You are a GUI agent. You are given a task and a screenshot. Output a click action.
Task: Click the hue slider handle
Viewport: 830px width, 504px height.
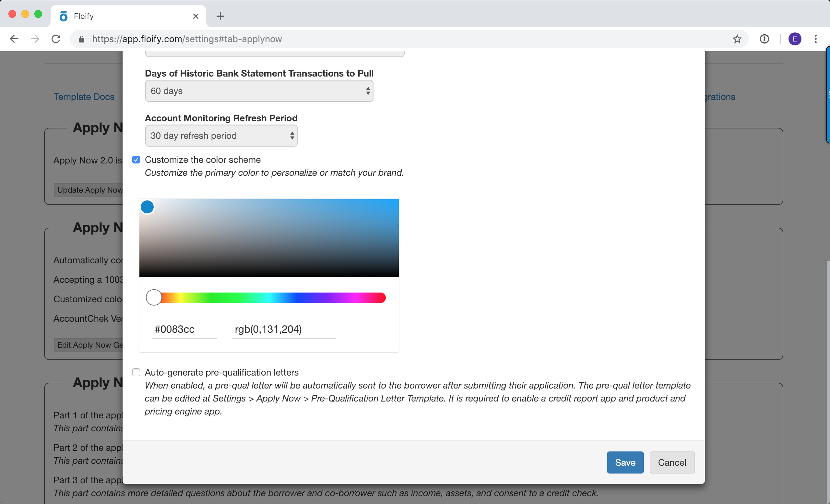(x=154, y=297)
